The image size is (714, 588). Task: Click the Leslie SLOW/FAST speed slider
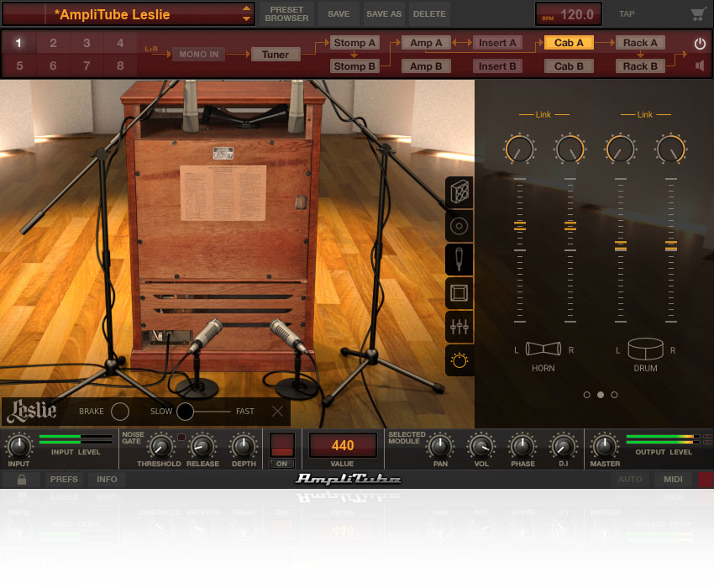tap(186, 412)
